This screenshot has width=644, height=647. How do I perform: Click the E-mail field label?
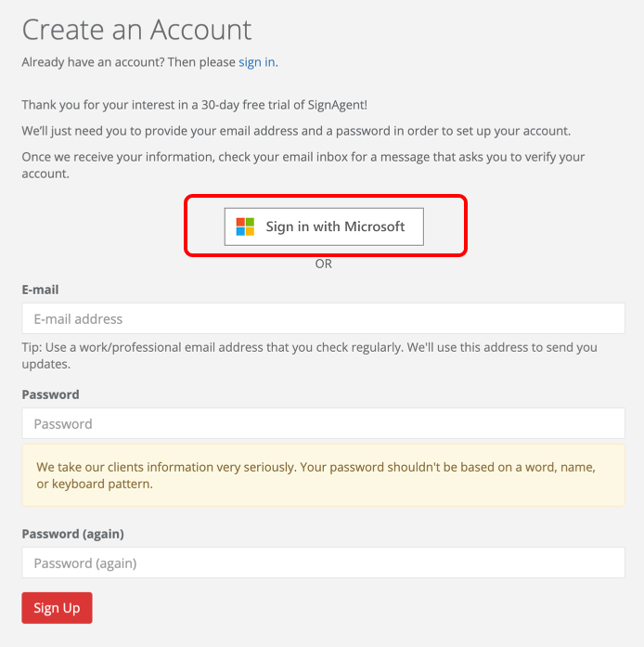tap(40, 290)
